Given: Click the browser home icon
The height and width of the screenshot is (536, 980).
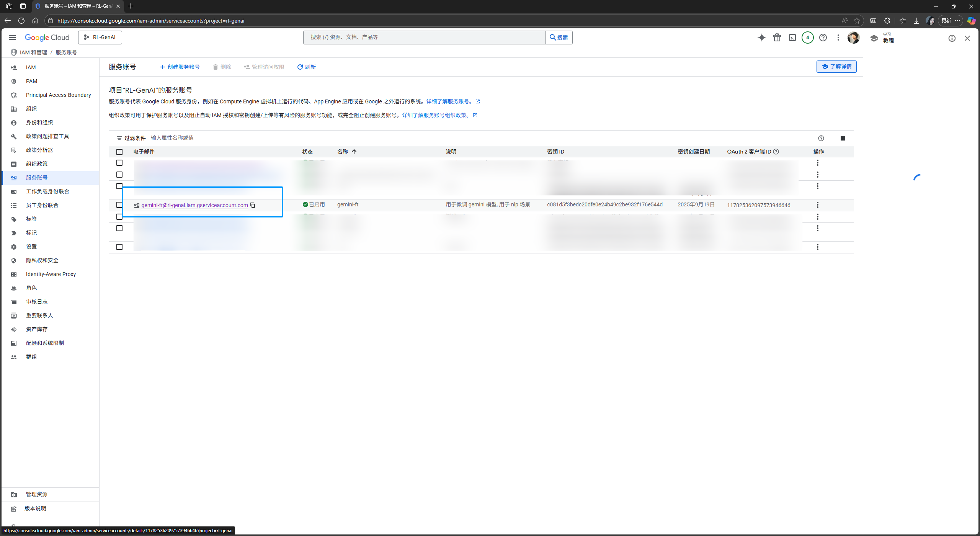Looking at the screenshot, I should pos(35,21).
